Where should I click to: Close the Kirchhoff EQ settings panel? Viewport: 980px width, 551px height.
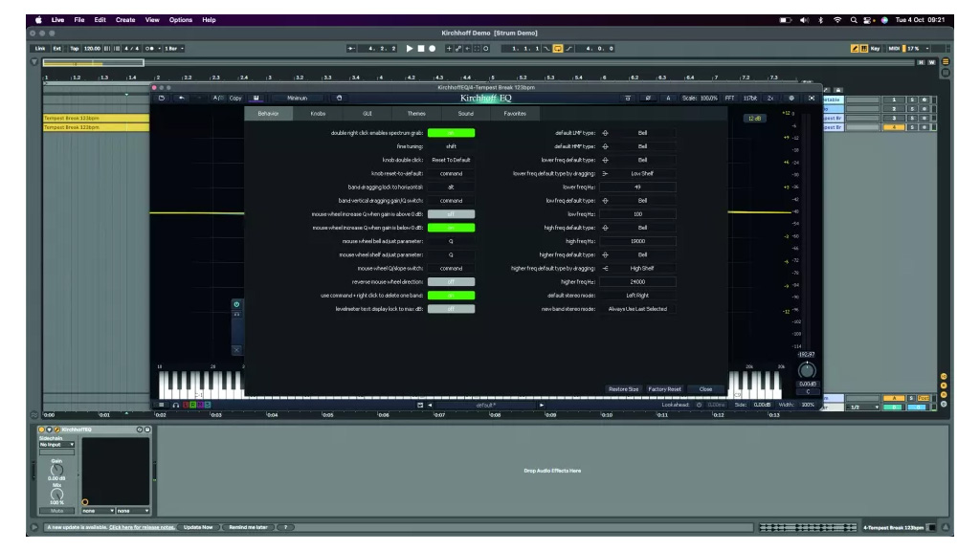705,389
